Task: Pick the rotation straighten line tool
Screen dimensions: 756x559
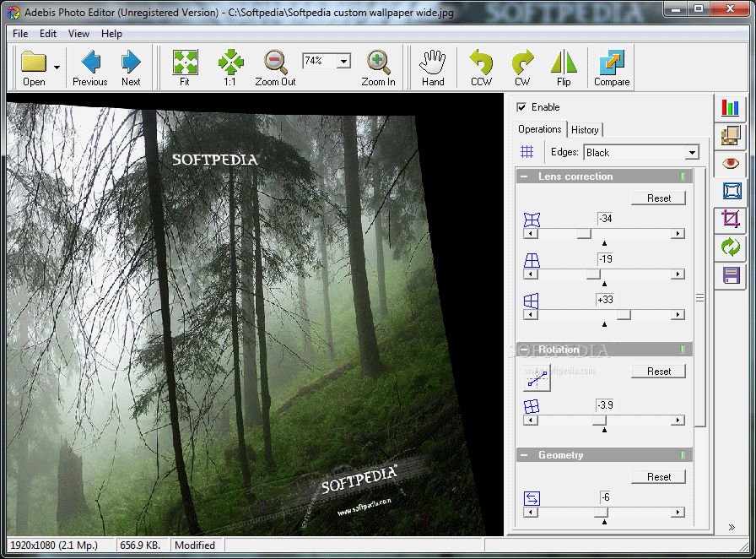Action: coord(537,379)
